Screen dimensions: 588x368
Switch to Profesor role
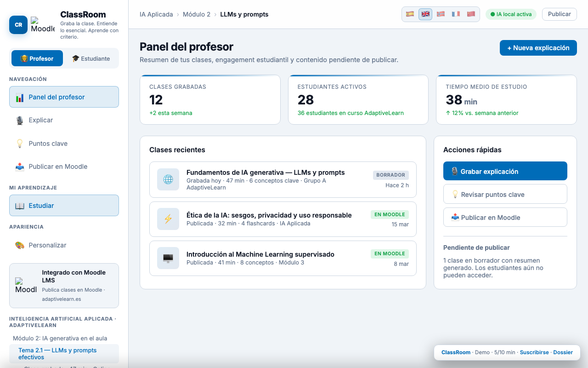pos(37,58)
